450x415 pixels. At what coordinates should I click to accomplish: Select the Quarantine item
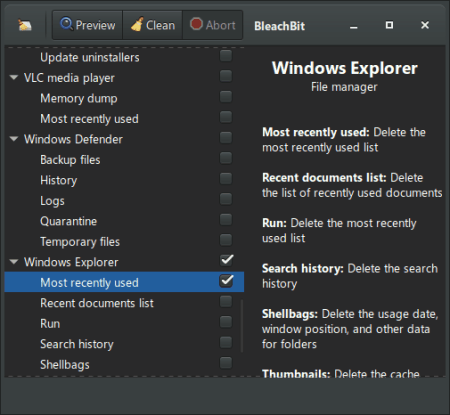coord(124,221)
